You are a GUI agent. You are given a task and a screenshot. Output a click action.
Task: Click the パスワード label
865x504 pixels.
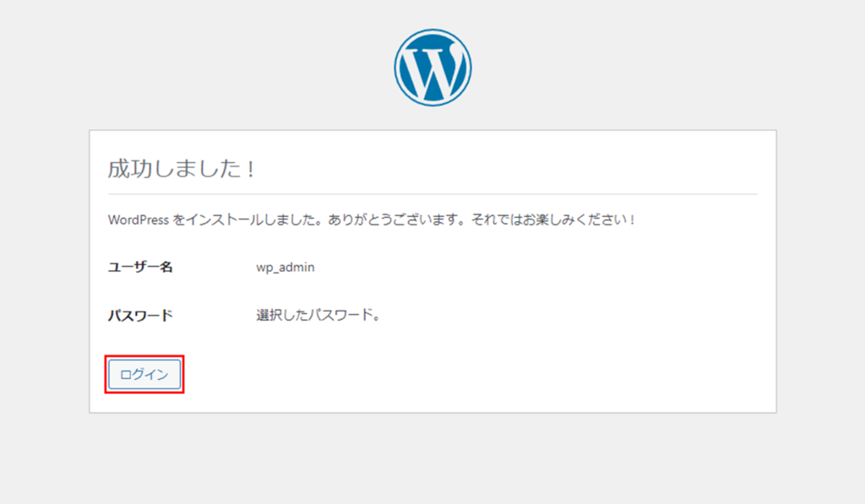click(x=140, y=316)
